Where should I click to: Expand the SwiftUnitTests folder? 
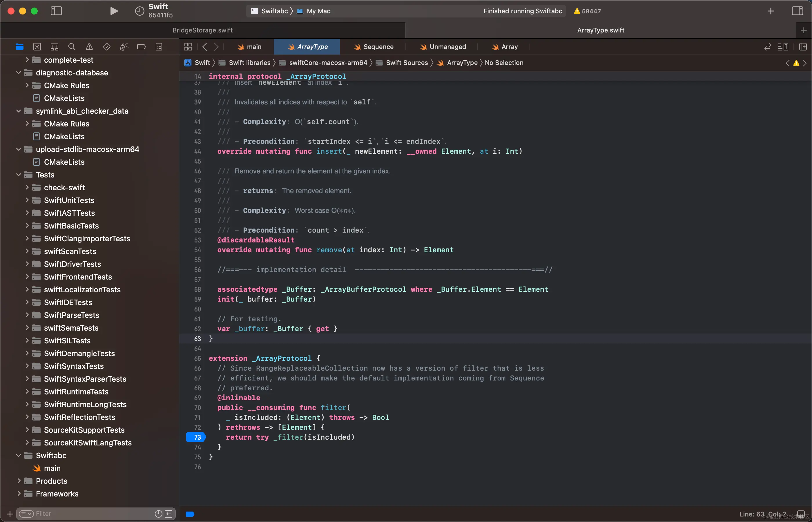pyautogui.click(x=27, y=200)
